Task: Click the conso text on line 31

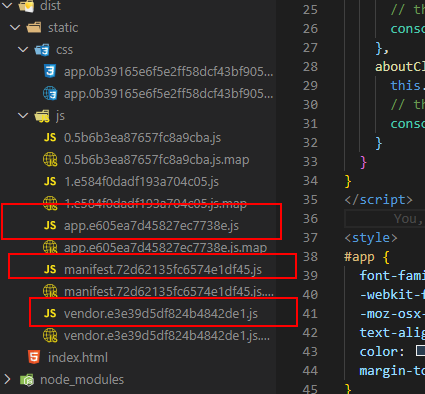Action: (408, 124)
